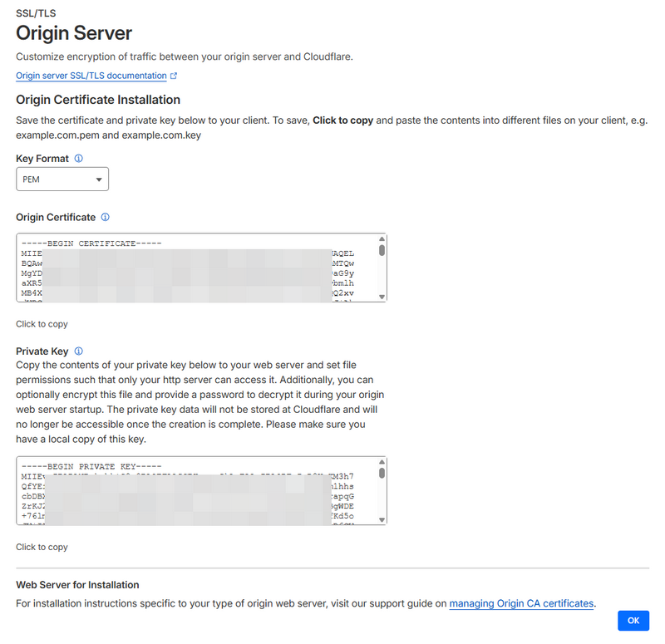This screenshot has width=665, height=644.
Task: Click the down arrow on private key scrollbar
Action: 381,520
